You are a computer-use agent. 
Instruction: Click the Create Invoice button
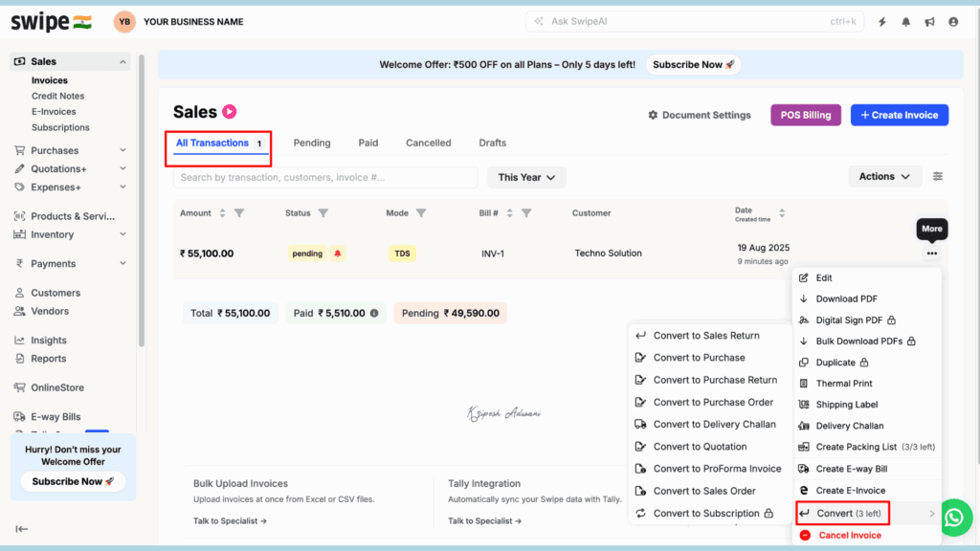[x=899, y=115]
